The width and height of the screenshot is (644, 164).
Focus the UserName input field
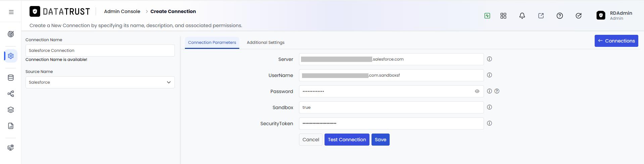tap(391, 75)
